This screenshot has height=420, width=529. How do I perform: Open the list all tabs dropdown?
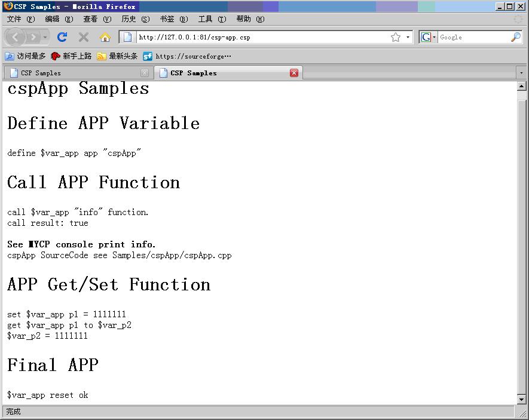point(521,73)
